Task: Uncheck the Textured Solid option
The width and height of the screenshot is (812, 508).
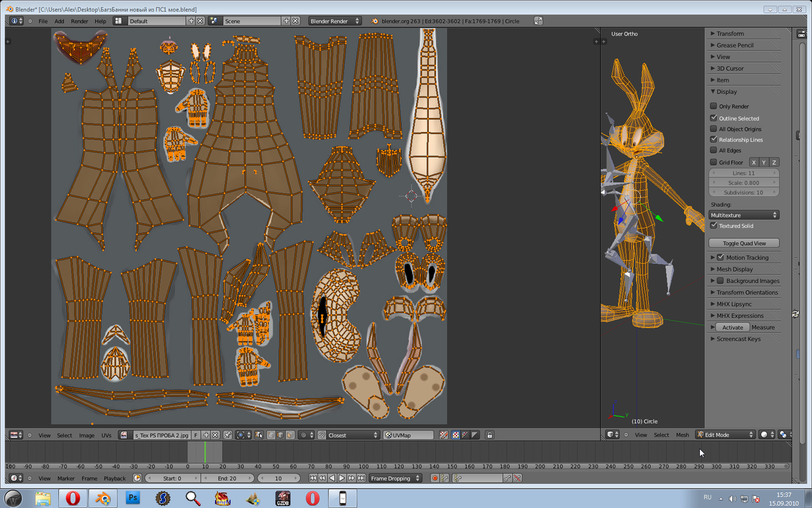Action: (713, 225)
